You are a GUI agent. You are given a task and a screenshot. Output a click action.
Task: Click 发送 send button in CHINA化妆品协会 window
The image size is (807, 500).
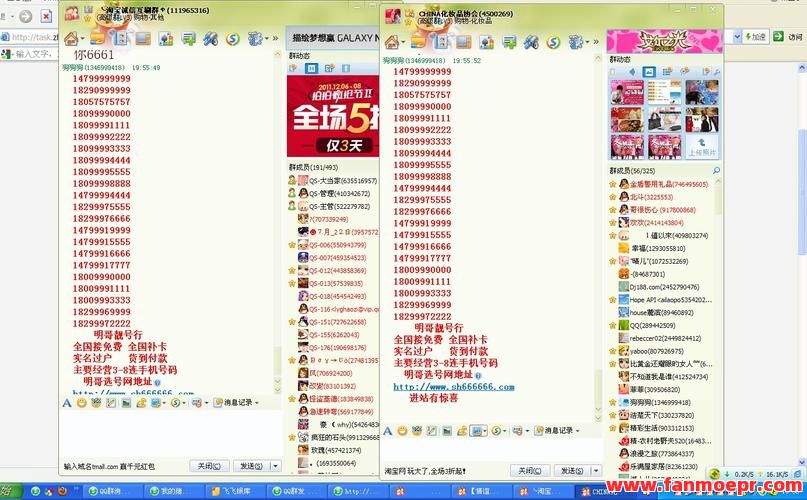pyautogui.click(x=572, y=471)
